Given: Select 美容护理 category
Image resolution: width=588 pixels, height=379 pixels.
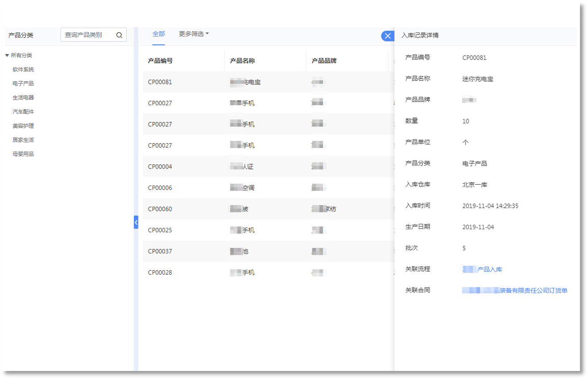Looking at the screenshot, I should point(23,126).
